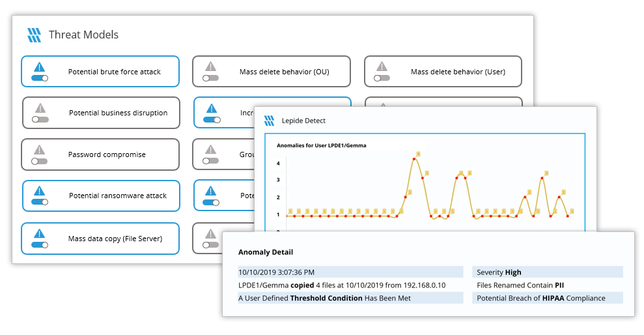Click the Mass delete behavior (OU) warning icon
The height and width of the screenshot is (335, 644).
(210, 66)
